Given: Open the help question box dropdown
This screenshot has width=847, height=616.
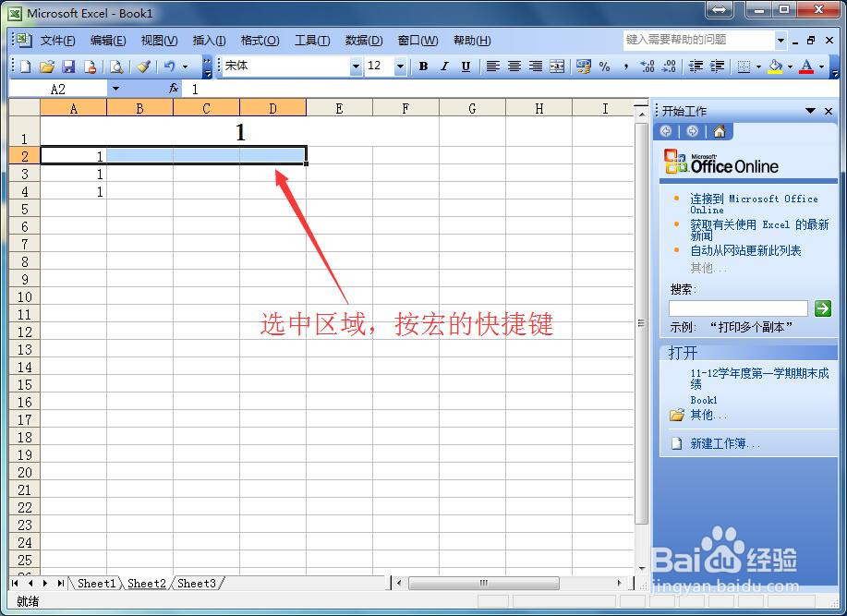Looking at the screenshot, I should click(780, 40).
